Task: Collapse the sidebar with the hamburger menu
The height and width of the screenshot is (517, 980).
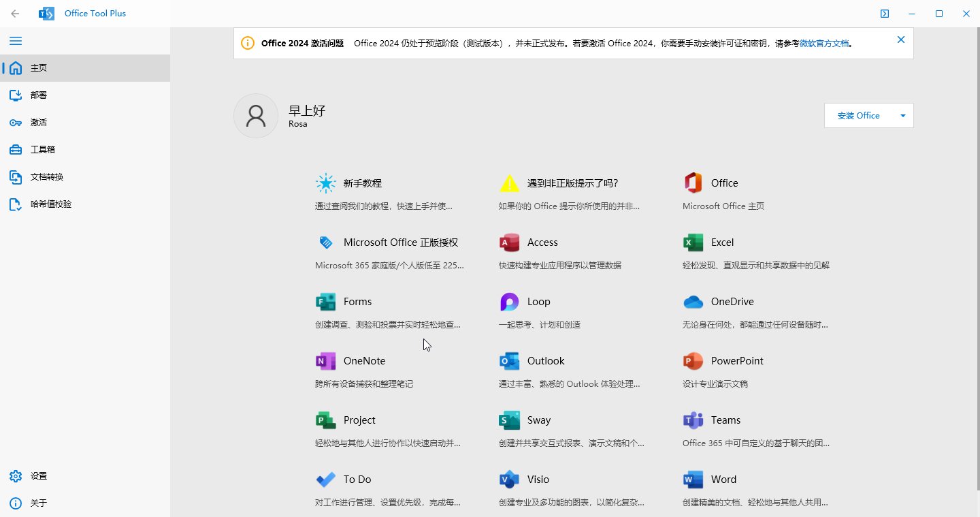Action: click(x=16, y=40)
